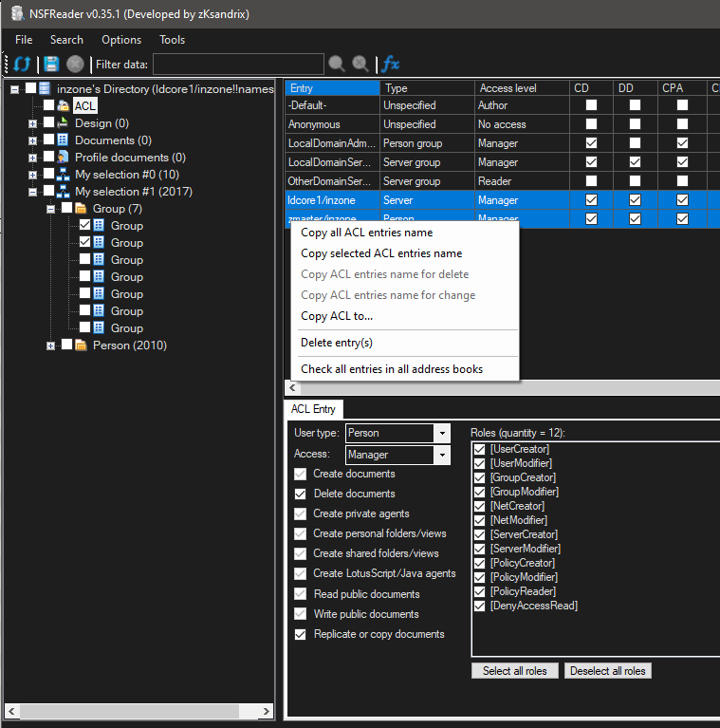Click the fx formula icon in toolbar
The width and height of the screenshot is (720, 728).
pos(390,64)
